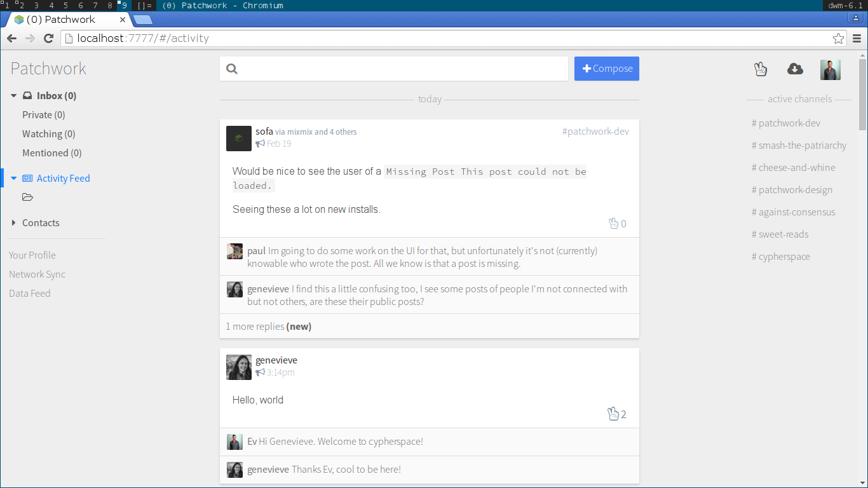
Task: Click Ev's name in the reply
Action: (x=252, y=442)
